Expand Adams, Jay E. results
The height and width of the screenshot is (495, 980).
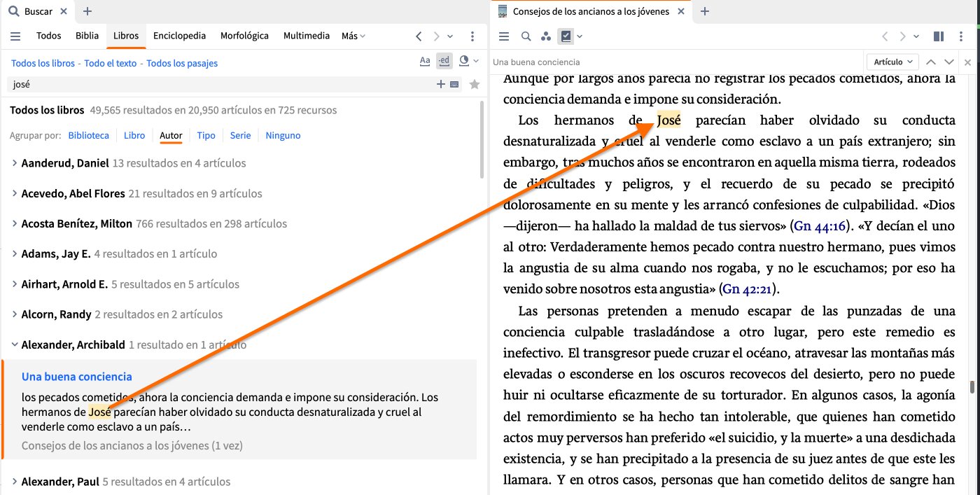point(15,253)
